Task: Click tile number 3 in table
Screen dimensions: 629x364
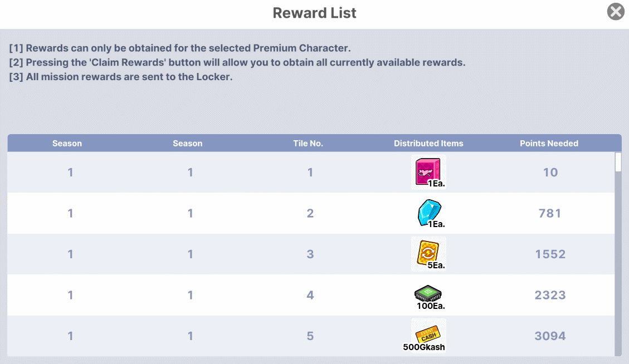Action: tap(310, 254)
